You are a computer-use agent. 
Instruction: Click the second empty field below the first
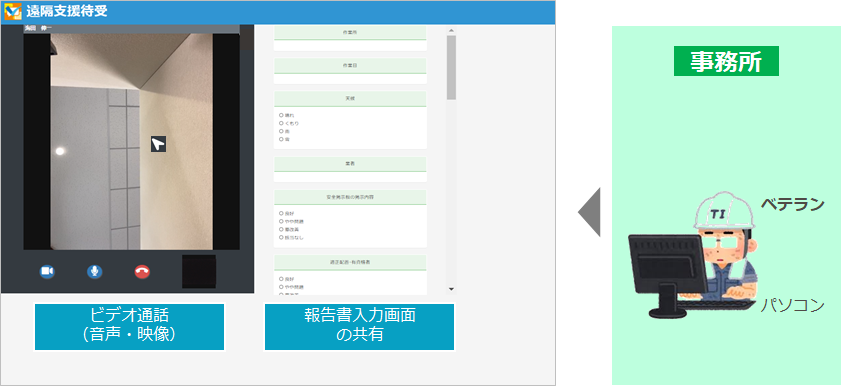350,79
